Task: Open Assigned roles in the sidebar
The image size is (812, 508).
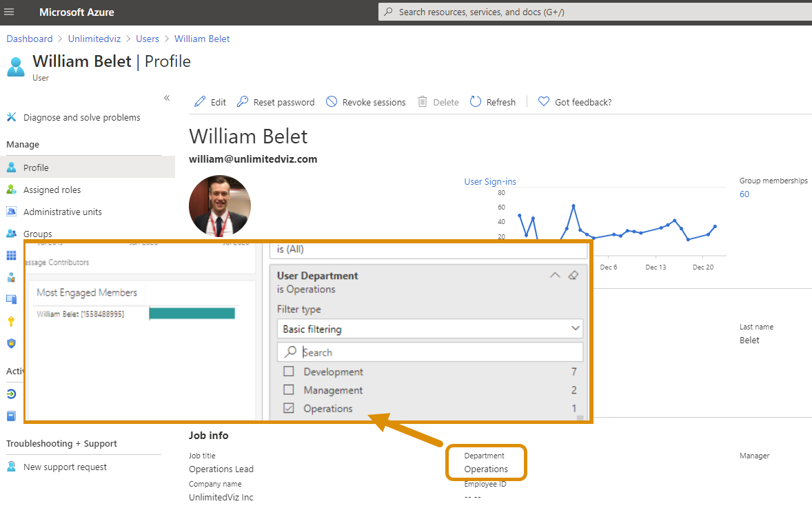Action: pyautogui.click(x=52, y=190)
